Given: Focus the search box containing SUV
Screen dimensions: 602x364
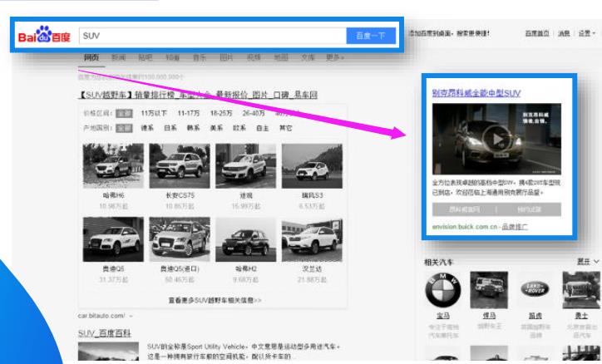Looking at the screenshot, I should click(x=213, y=36).
